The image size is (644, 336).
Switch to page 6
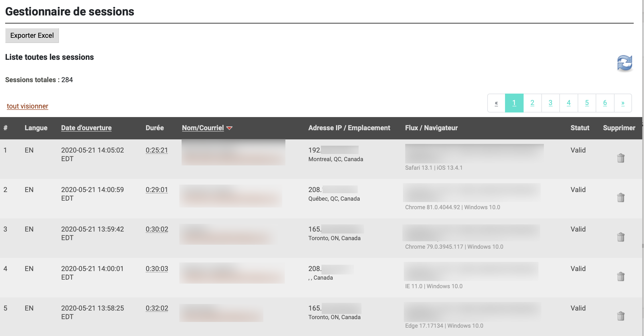(605, 103)
